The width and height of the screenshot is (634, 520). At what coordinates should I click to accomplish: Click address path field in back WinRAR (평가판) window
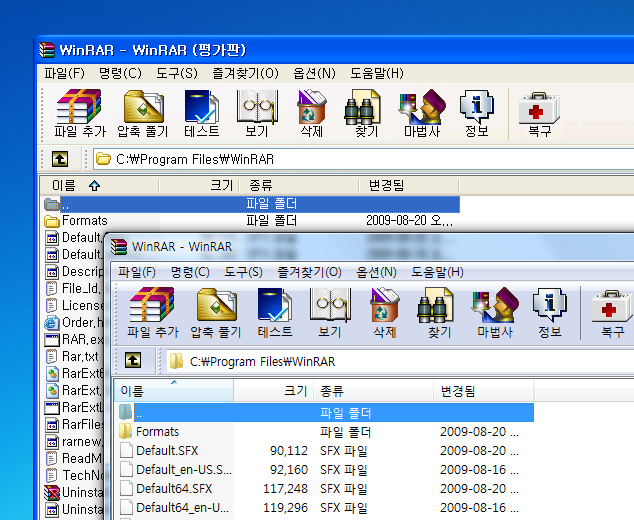pos(363,159)
